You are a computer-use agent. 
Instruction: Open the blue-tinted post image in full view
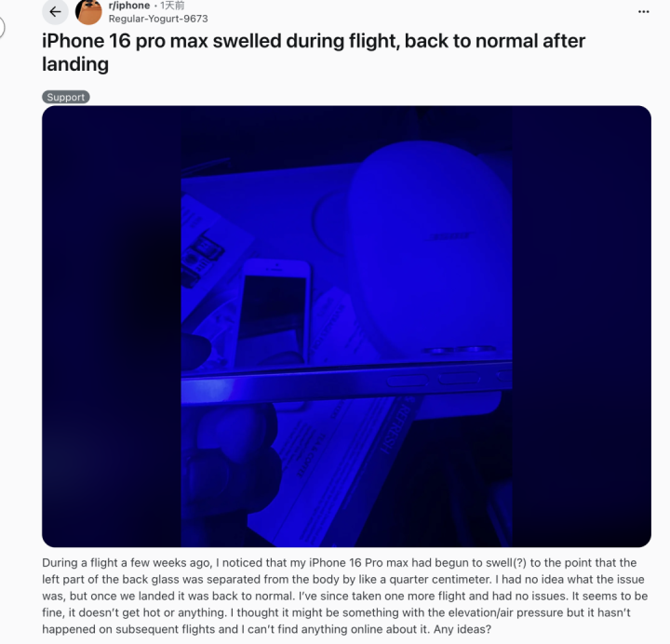coord(346,327)
